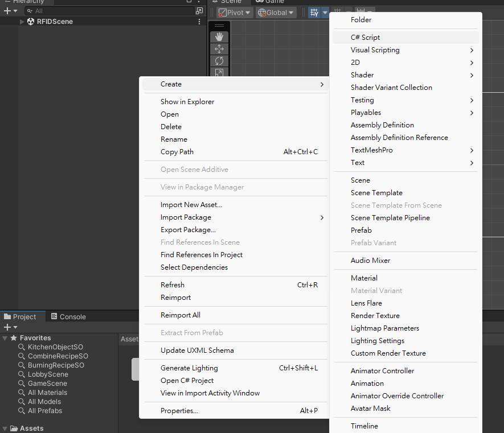504x433 pixels.
Task: Click the Hierarchy search scope icon
Action: (x=199, y=11)
